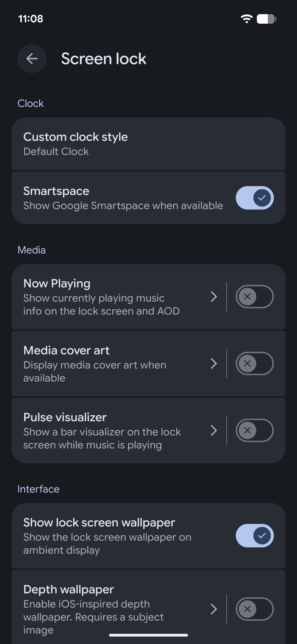Image resolution: width=297 pixels, height=644 pixels.
Task: Enable the Pulse visualizer switch
Action: (255, 430)
